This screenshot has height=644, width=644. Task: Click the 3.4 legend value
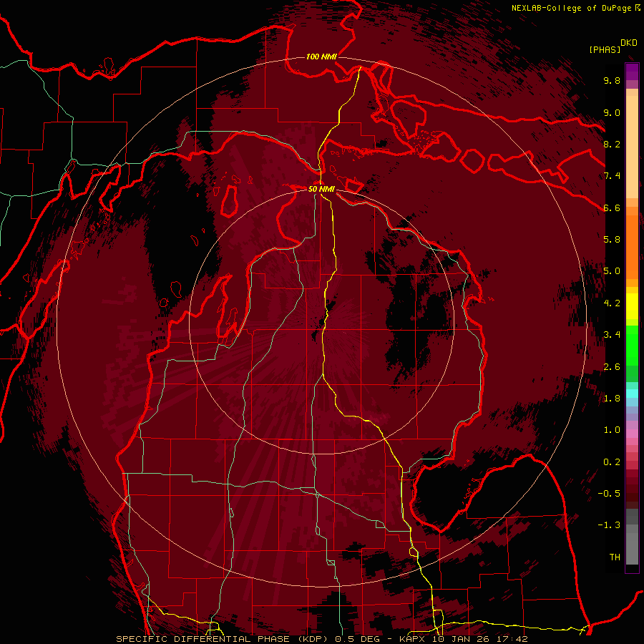point(612,335)
